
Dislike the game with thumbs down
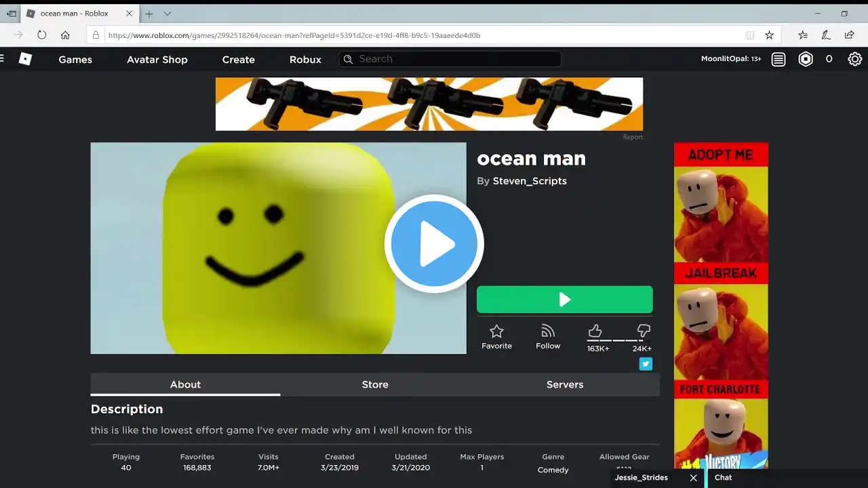click(644, 331)
